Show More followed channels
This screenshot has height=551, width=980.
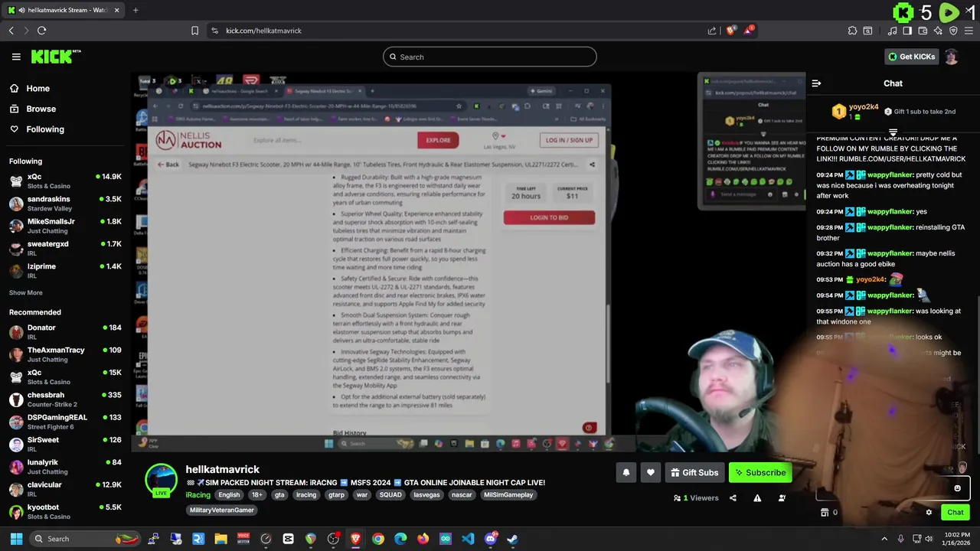click(x=26, y=293)
